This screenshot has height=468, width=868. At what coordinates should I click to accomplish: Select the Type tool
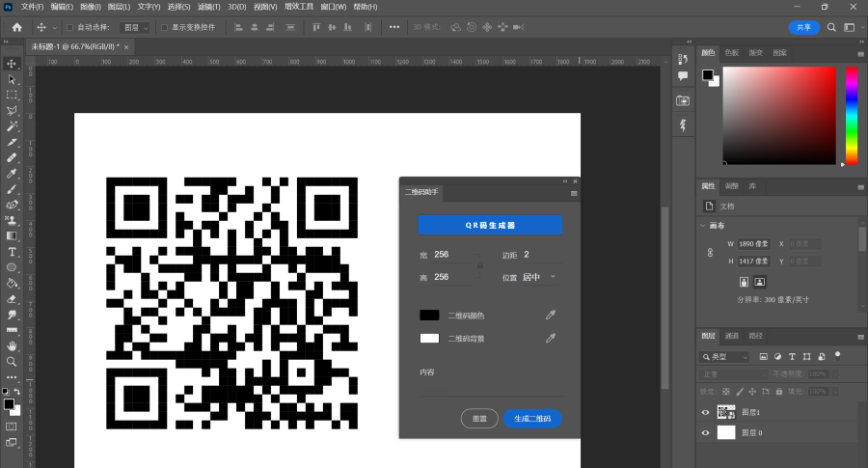(12, 252)
